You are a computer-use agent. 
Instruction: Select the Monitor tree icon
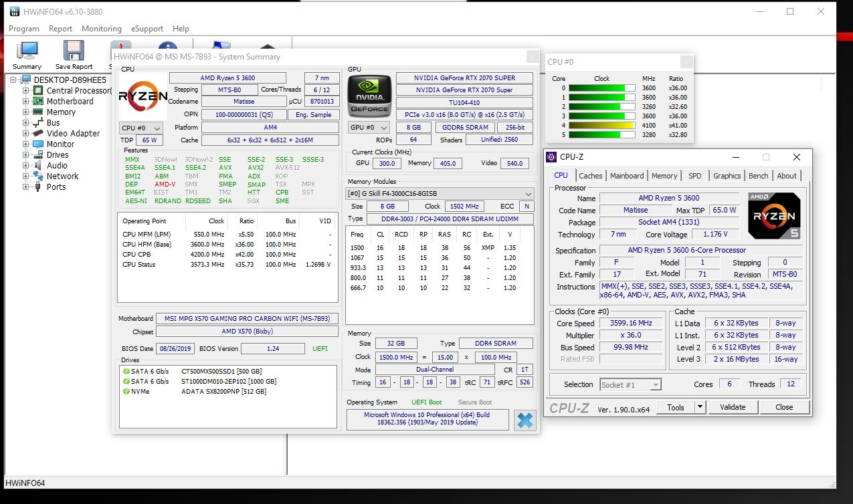click(x=39, y=144)
